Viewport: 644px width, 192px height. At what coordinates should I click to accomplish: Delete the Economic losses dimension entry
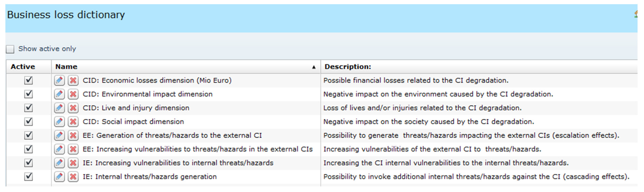pyautogui.click(x=73, y=81)
